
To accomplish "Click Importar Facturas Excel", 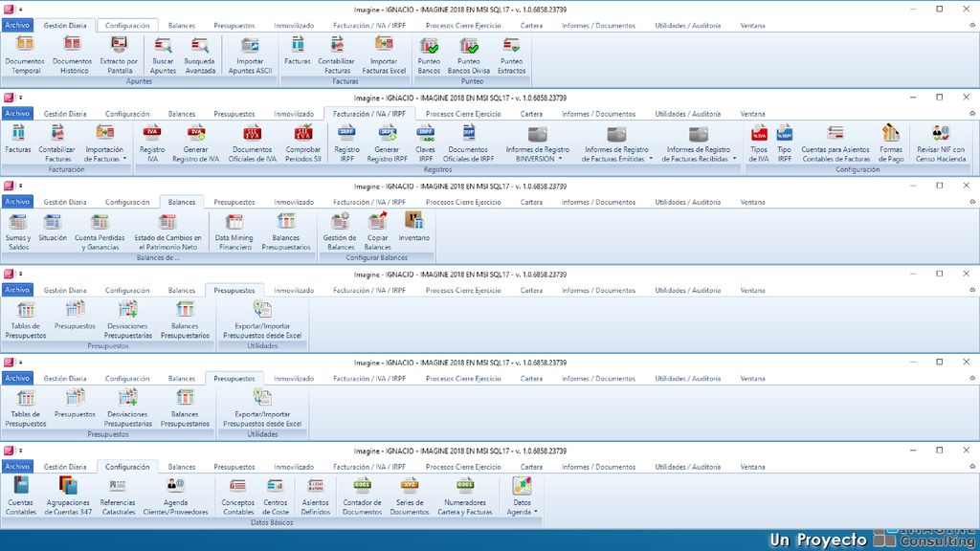I will point(384,55).
